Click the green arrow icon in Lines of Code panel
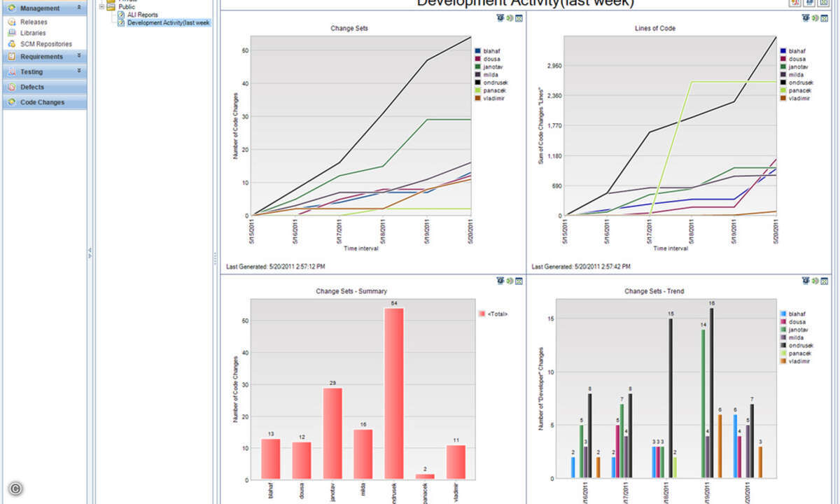This screenshot has width=840, height=504. tap(815, 17)
